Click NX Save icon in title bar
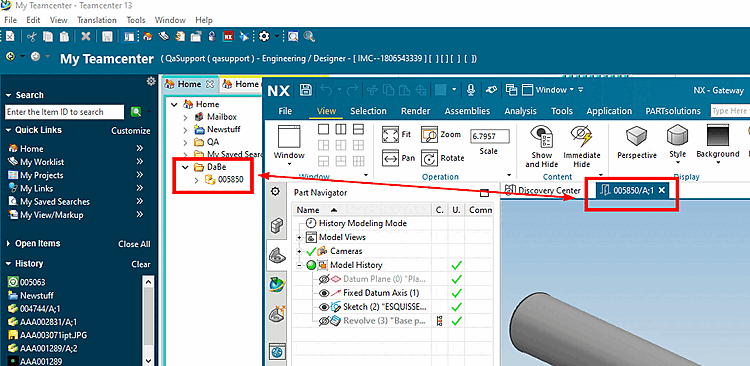The height and width of the screenshot is (366, 750). 306,89
